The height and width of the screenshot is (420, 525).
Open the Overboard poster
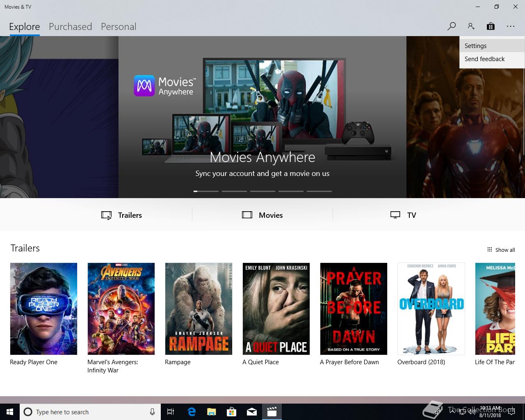(x=431, y=309)
